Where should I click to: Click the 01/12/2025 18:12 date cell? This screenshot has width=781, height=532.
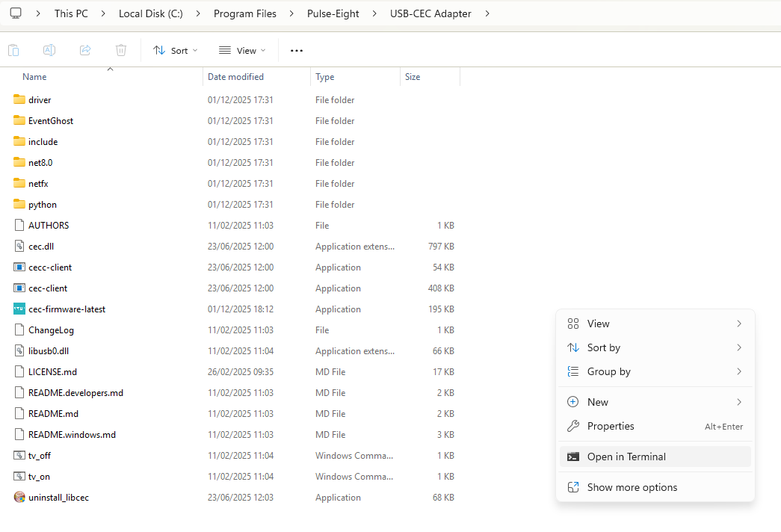241,309
